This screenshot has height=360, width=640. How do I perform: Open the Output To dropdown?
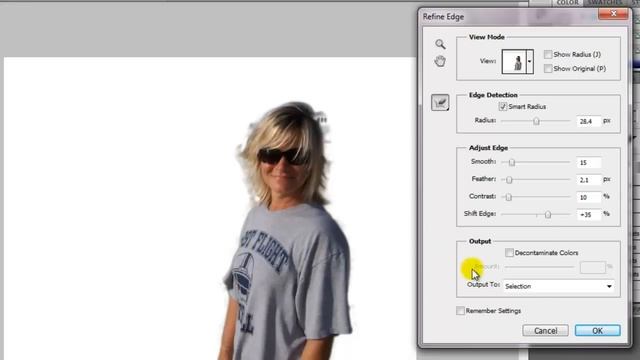(559, 287)
